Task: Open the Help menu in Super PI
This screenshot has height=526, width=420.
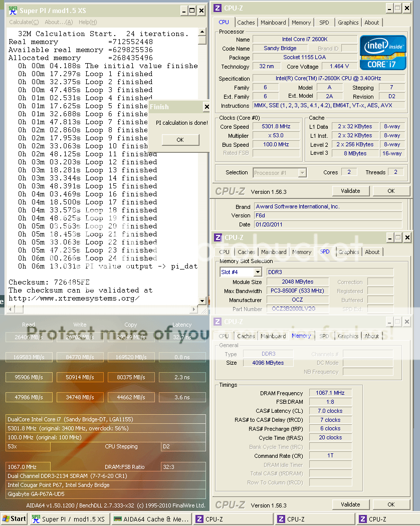Action: (x=88, y=22)
